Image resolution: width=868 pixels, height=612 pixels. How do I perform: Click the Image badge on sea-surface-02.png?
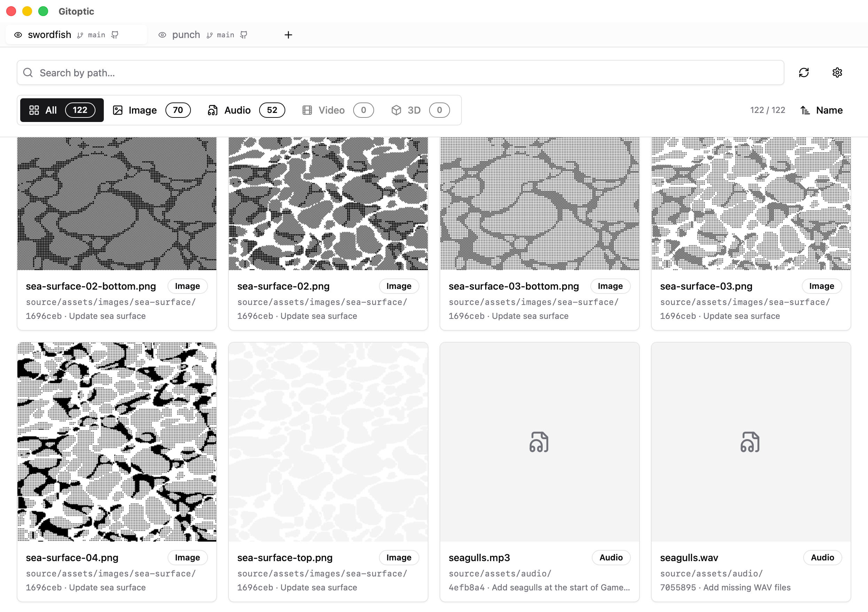pyautogui.click(x=399, y=286)
